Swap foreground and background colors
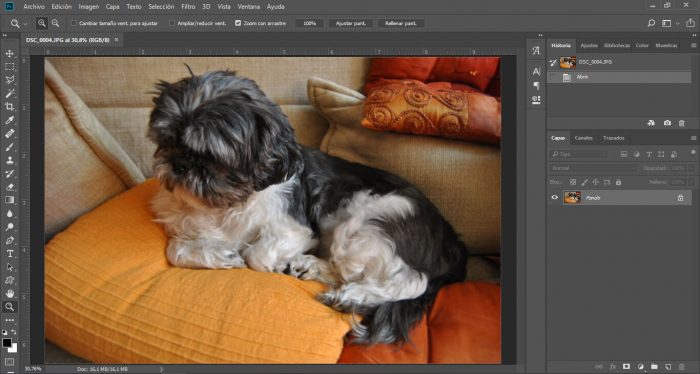The width and height of the screenshot is (700, 374). click(x=14, y=332)
